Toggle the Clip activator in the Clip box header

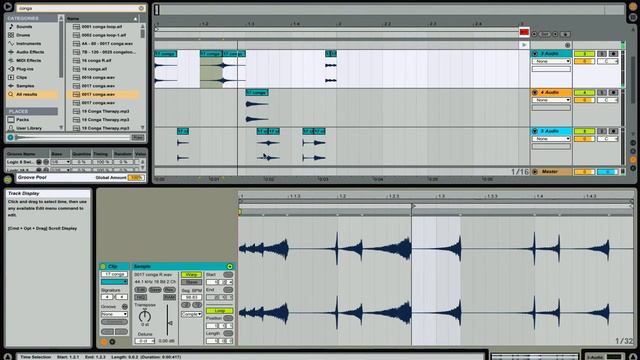(103, 267)
